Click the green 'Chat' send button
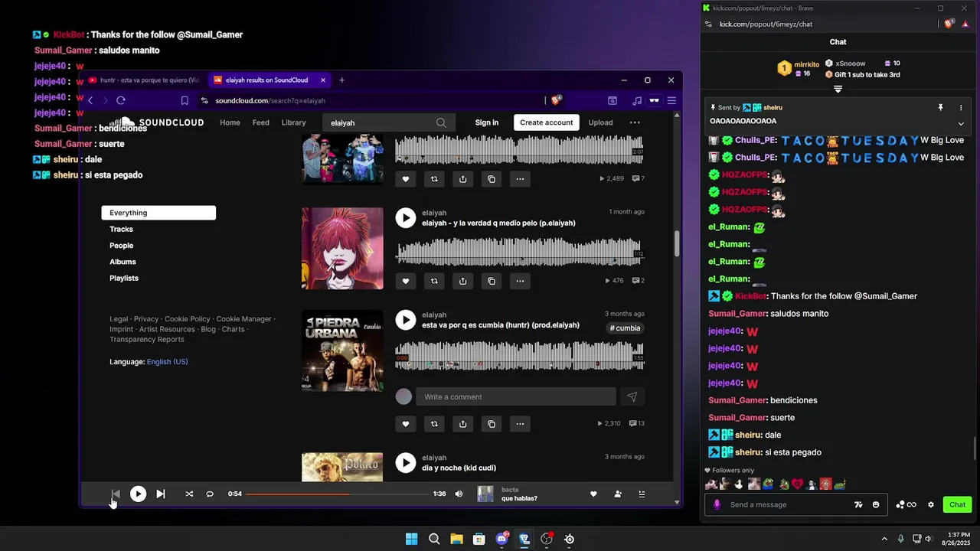Screen dimensions: 980x551 (957, 504)
